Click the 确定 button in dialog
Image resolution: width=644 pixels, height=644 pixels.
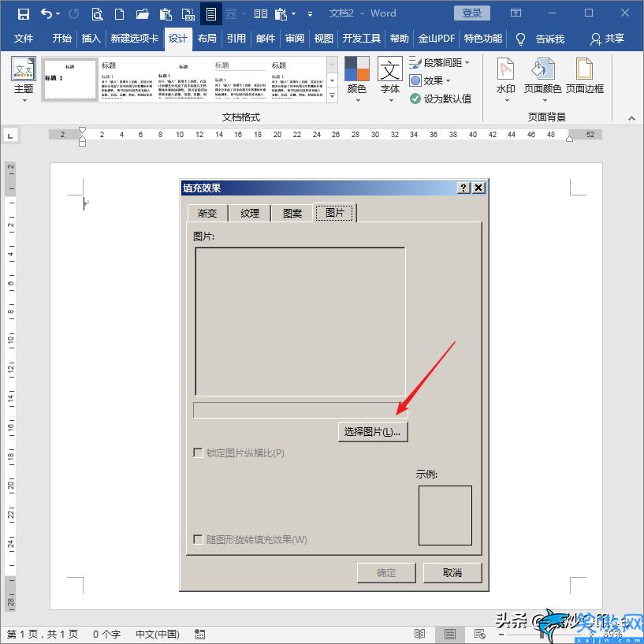(x=386, y=572)
